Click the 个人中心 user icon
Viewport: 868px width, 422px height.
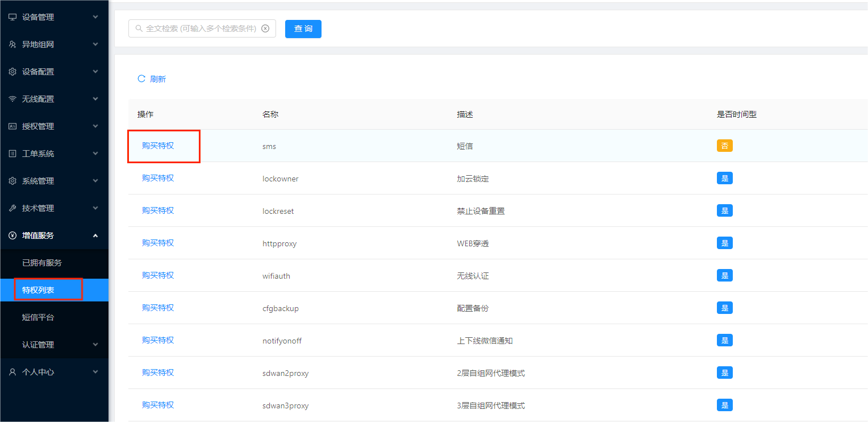click(12, 372)
